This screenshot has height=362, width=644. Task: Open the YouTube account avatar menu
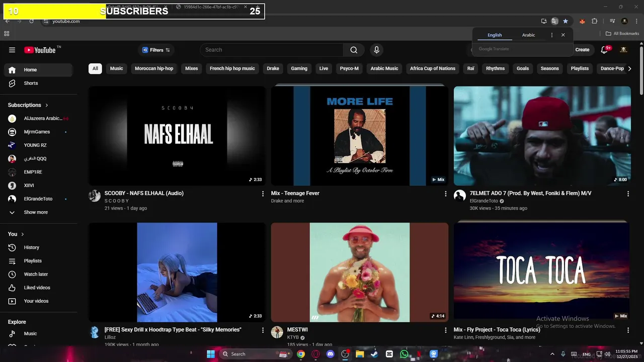click(x=624, y=50)
